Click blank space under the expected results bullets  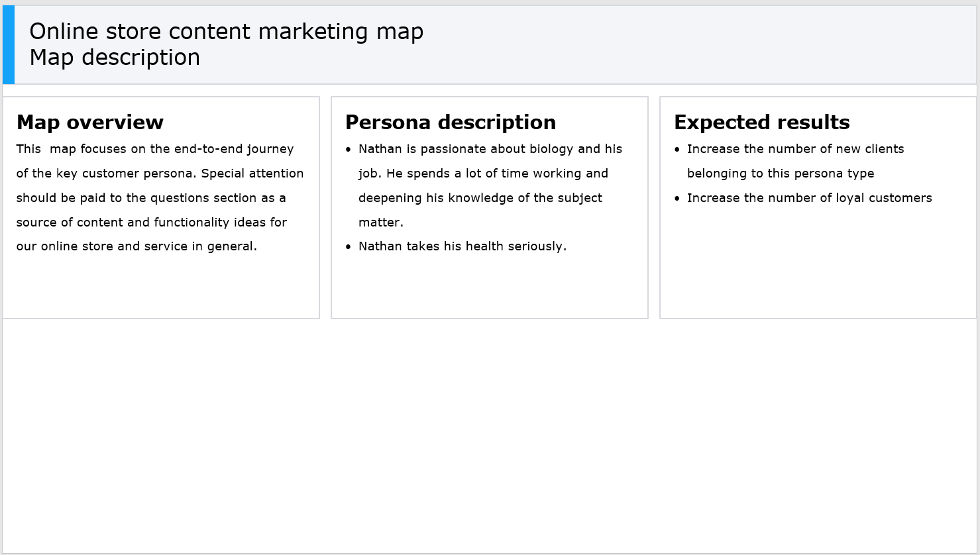[x=818, y=265]
